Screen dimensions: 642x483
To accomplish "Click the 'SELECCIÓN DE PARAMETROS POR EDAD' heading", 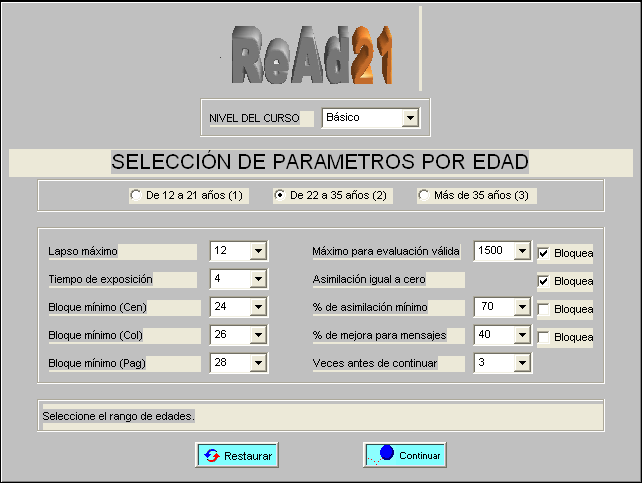I will [320, 162].
